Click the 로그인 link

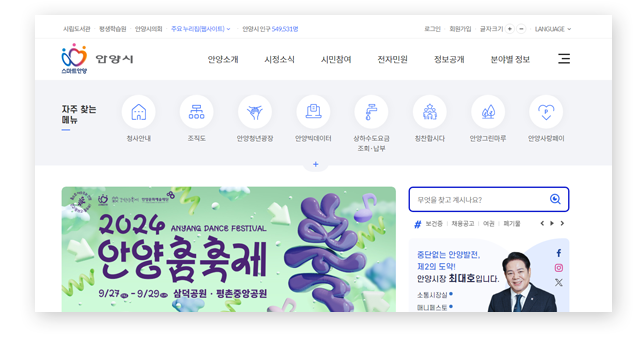pyautogui.click(x=432, y=29)
